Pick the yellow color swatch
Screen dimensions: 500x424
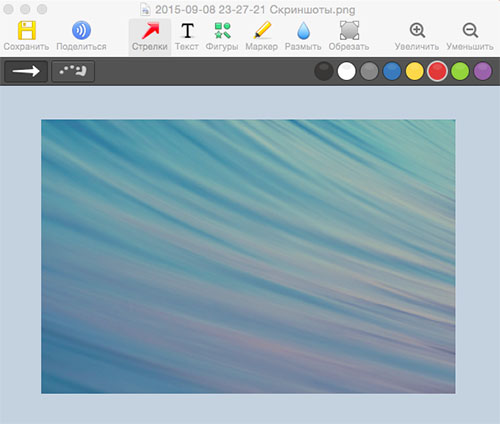[x=415, y=71]
